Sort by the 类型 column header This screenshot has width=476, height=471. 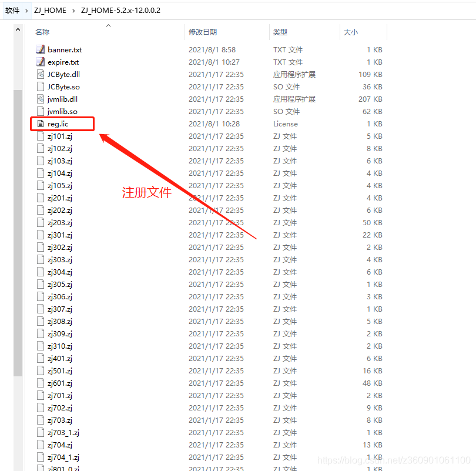[280, 32]
